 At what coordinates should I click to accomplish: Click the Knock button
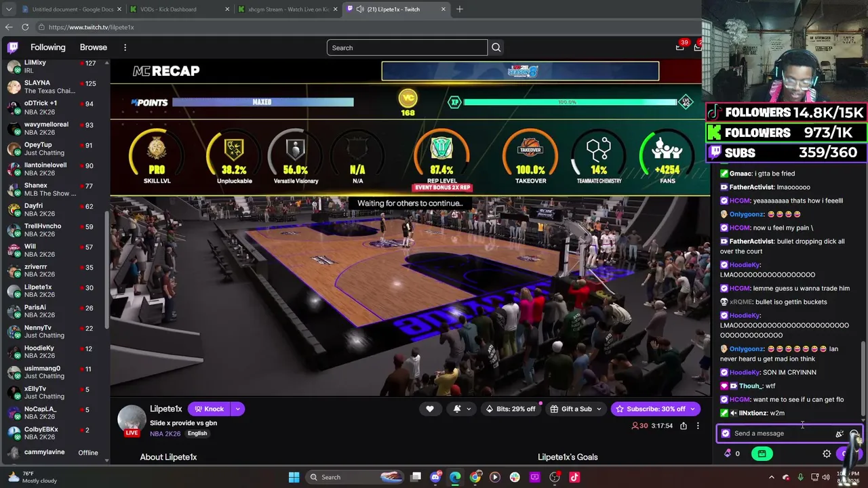(x=209, y=409)
